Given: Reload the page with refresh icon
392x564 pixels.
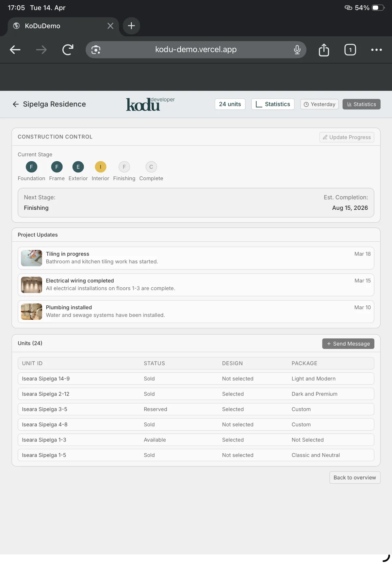Looking at the screenshot, I should point(68,50).
